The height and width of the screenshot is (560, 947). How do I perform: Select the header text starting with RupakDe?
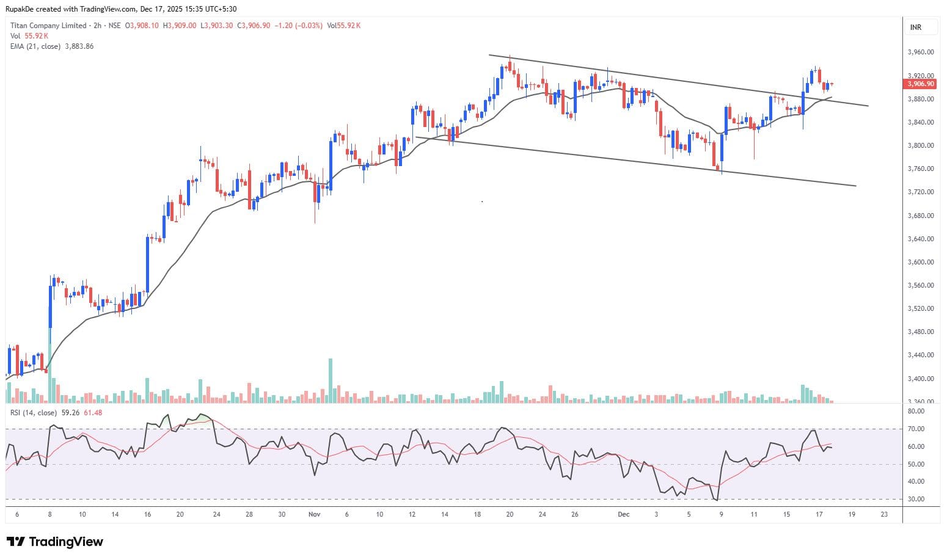(x=121, y=9)
